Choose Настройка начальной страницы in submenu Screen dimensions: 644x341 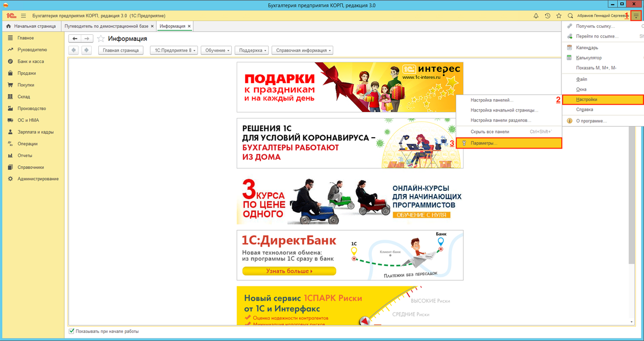coord(509,110)
